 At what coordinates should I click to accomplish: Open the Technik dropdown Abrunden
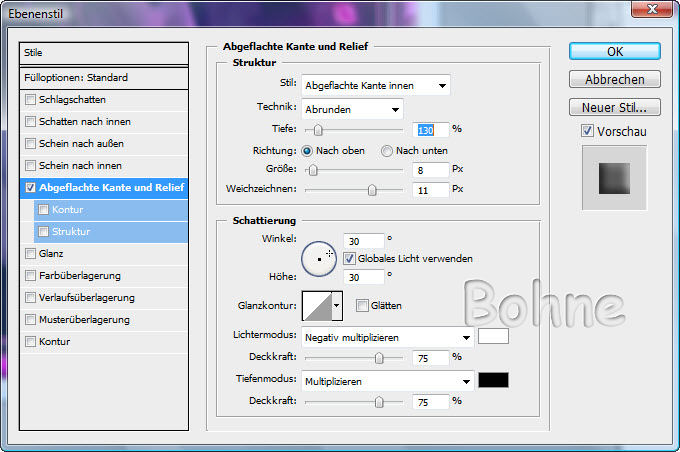pyautogui.click(x=352, y=109)
